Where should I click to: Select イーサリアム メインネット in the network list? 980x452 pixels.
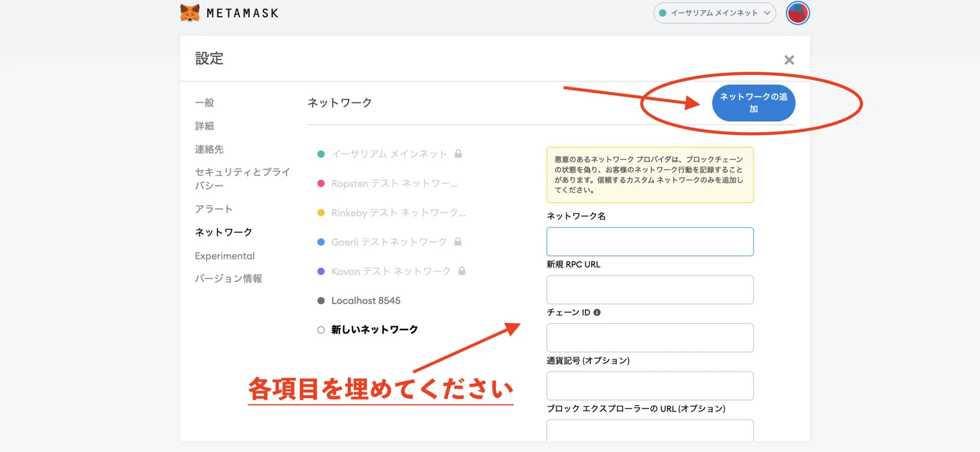pyautogui.click(x=389, y=154)
